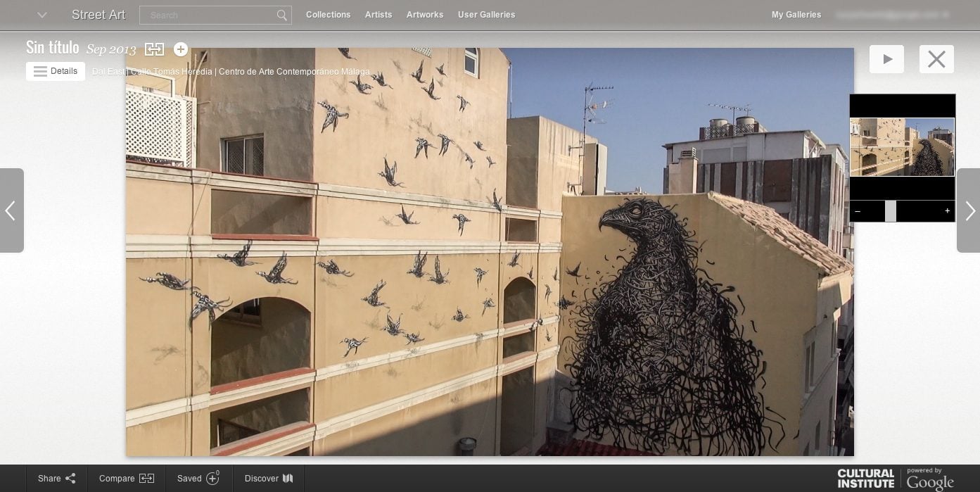Add artwork with the plus circle icon
Viewport: 980px width, 492px height.
[x=181, y=49]
